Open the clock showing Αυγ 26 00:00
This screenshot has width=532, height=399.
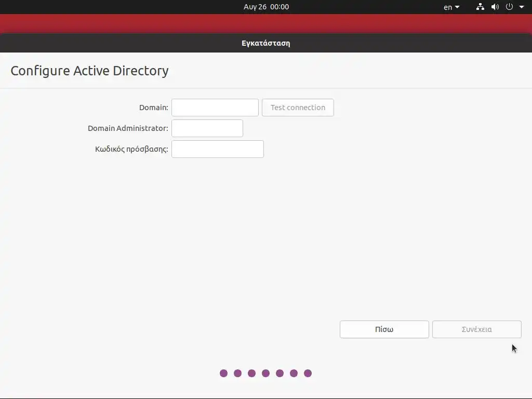(x=267, y=7)
